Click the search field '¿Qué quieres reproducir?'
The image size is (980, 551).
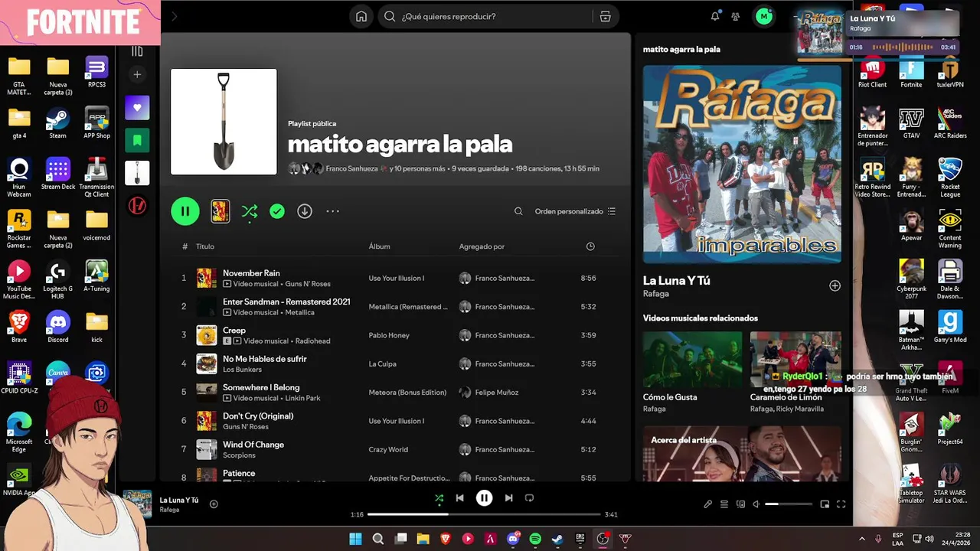point(487,16)
